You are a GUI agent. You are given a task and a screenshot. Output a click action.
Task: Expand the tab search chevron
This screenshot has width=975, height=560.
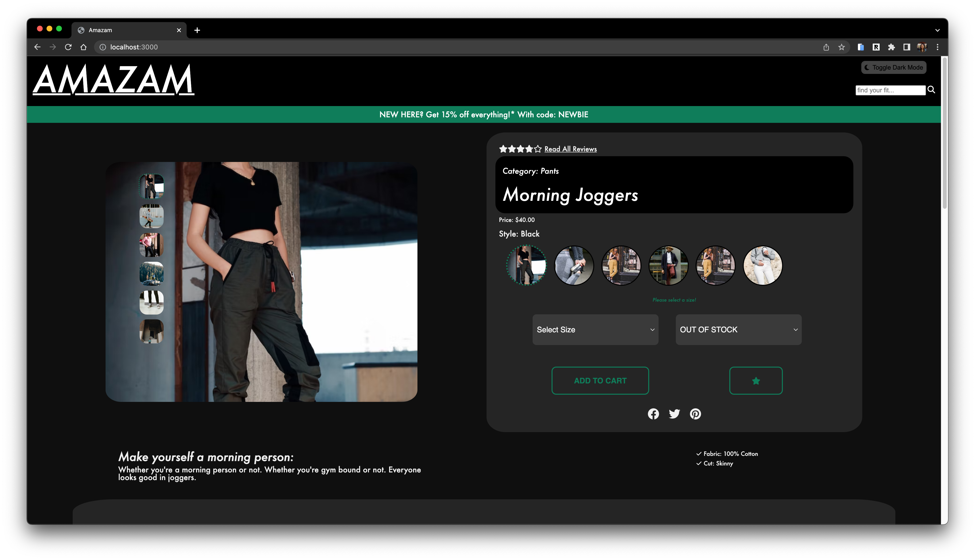[x=938, y=30]
